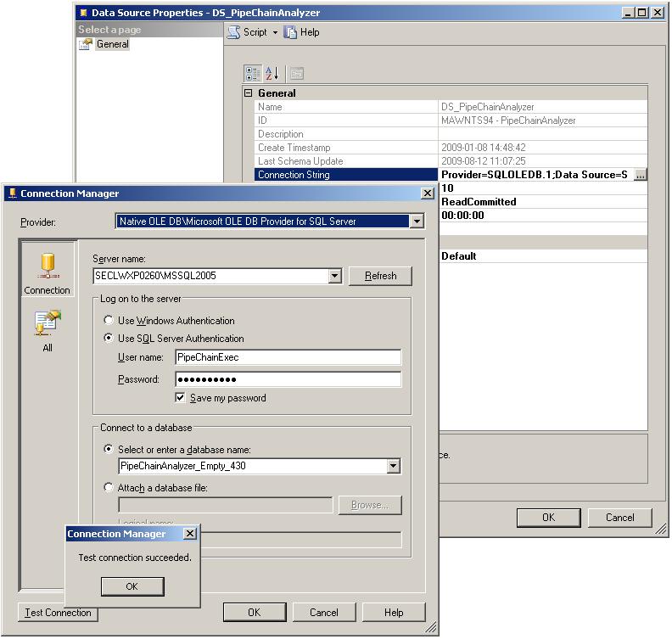
Task: Click the Categorized view icon in property grid
Action: pyautogui.click(x=253, y=74)
